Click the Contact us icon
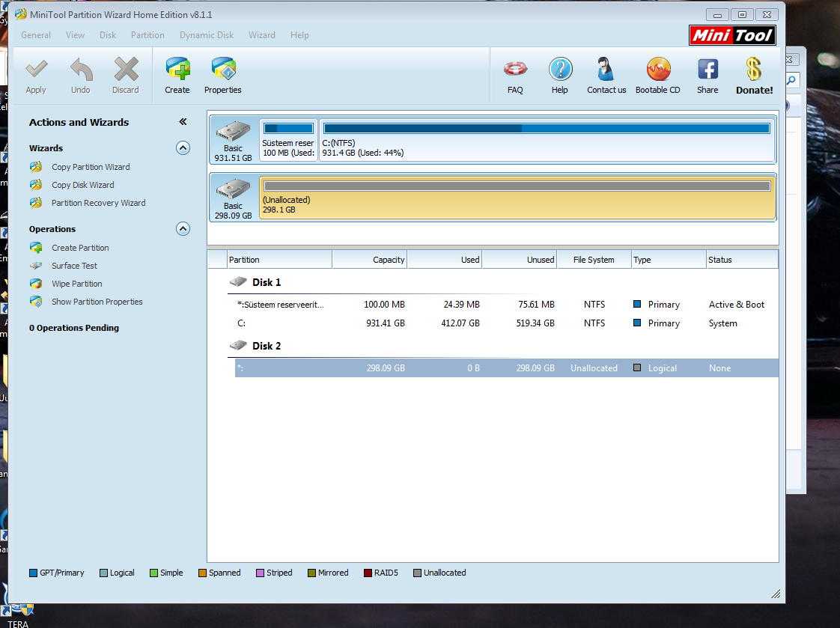Viewport: 840px width, 628px height. pos(606,69)
